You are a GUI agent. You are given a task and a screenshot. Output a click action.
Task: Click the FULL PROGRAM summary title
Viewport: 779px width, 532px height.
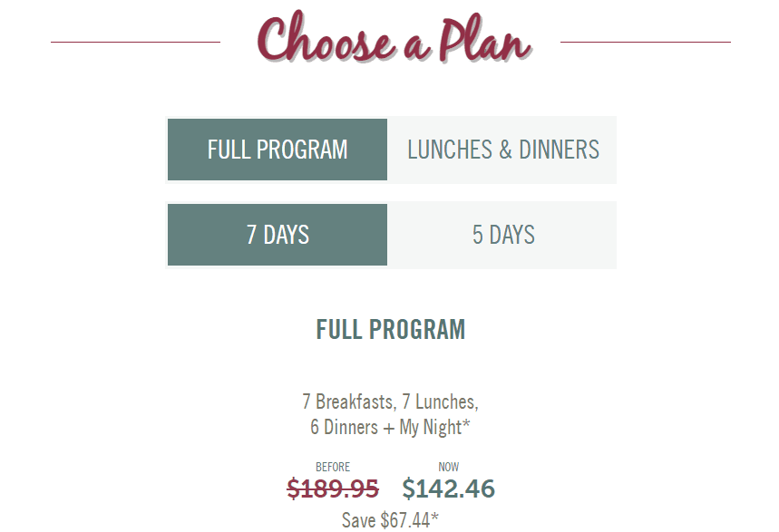(x=391, y=330)
